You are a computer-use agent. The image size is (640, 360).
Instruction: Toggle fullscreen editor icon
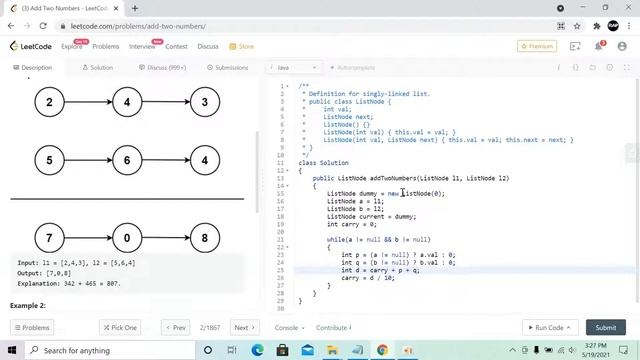point(627,68)
